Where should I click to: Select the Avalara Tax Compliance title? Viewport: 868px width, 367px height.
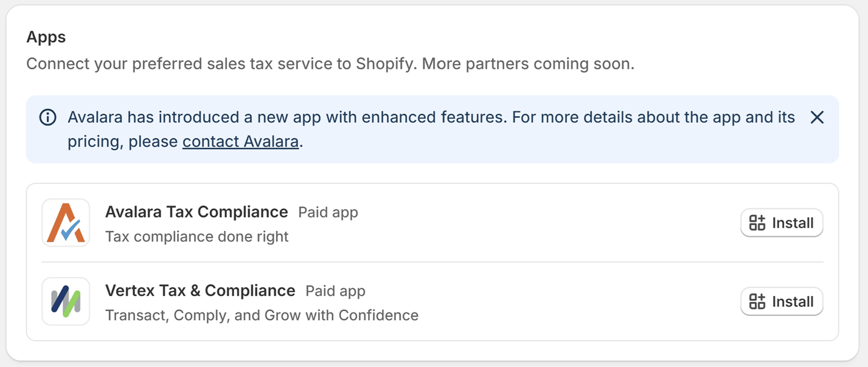(196, 212)
